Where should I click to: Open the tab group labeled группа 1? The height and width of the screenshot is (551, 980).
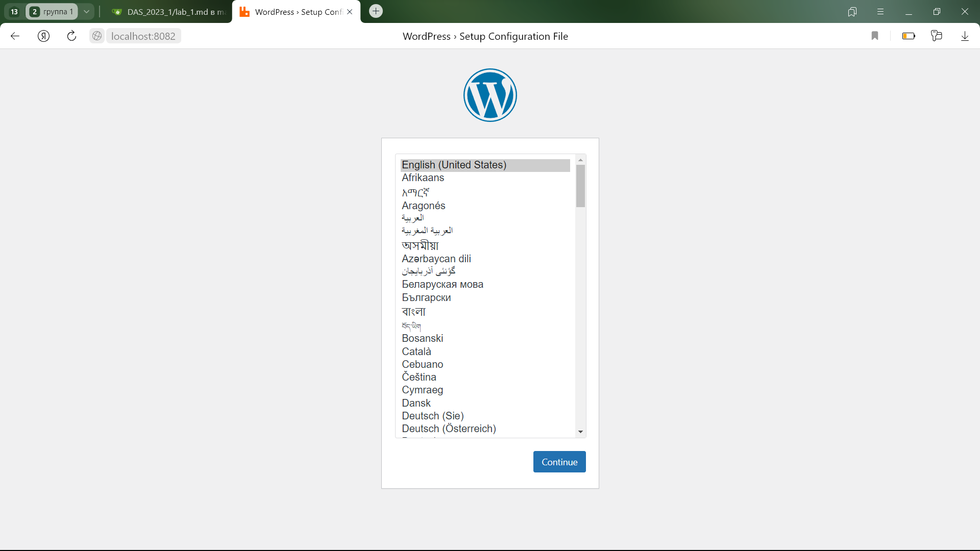pos(52,12)
